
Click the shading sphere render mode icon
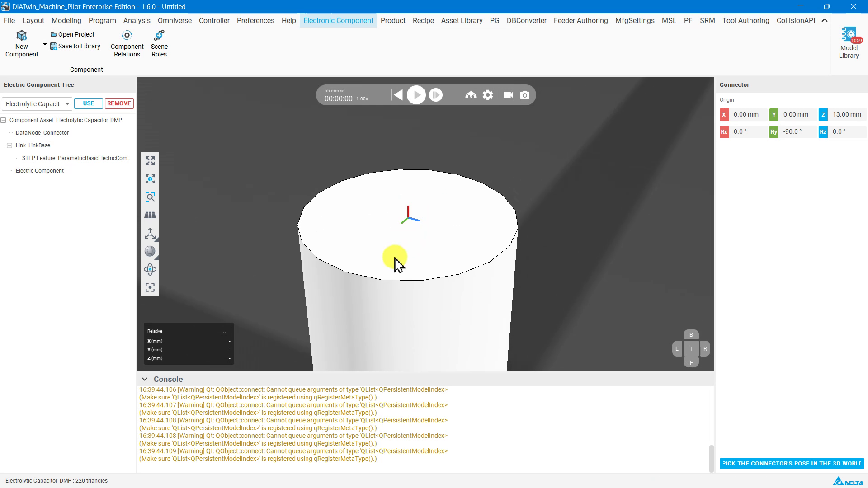tap(150, 251)
